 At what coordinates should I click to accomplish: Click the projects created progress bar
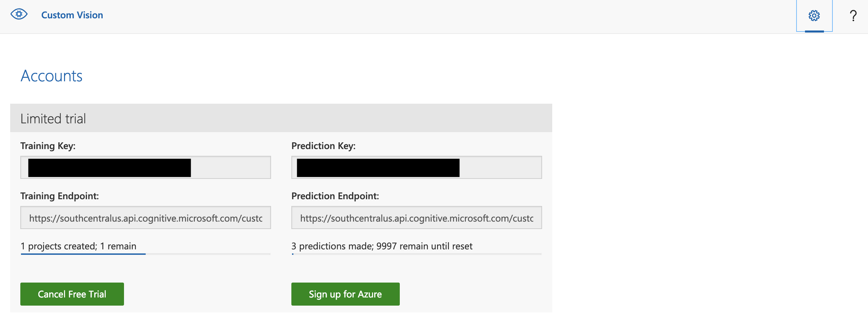coord(146,254)
